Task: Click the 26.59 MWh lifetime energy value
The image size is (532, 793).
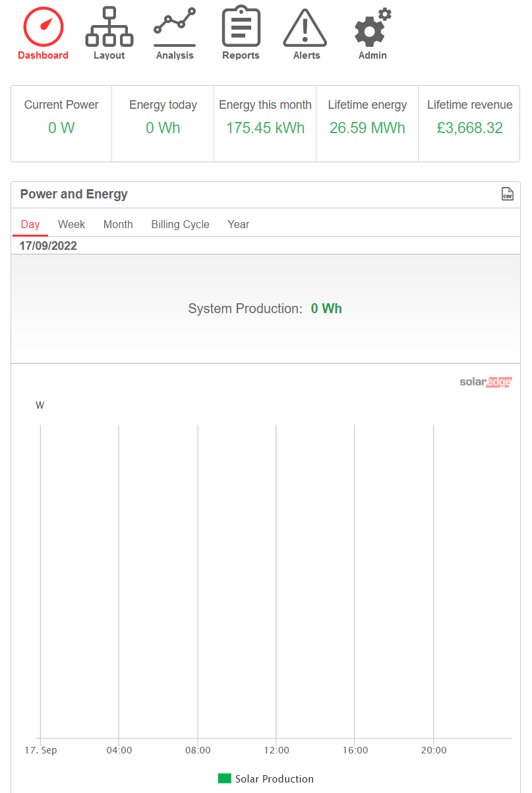Action: [367, 128]
